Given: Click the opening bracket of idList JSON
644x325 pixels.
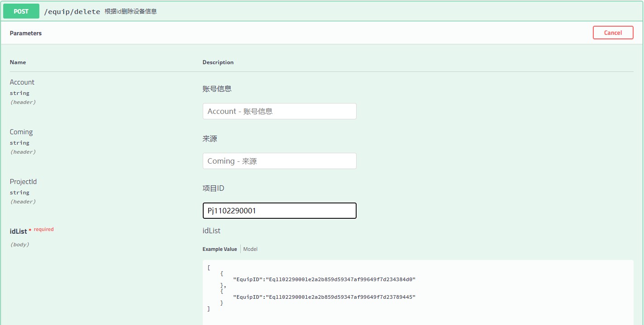Looking at the screenshot, I should tap(209, 268).
